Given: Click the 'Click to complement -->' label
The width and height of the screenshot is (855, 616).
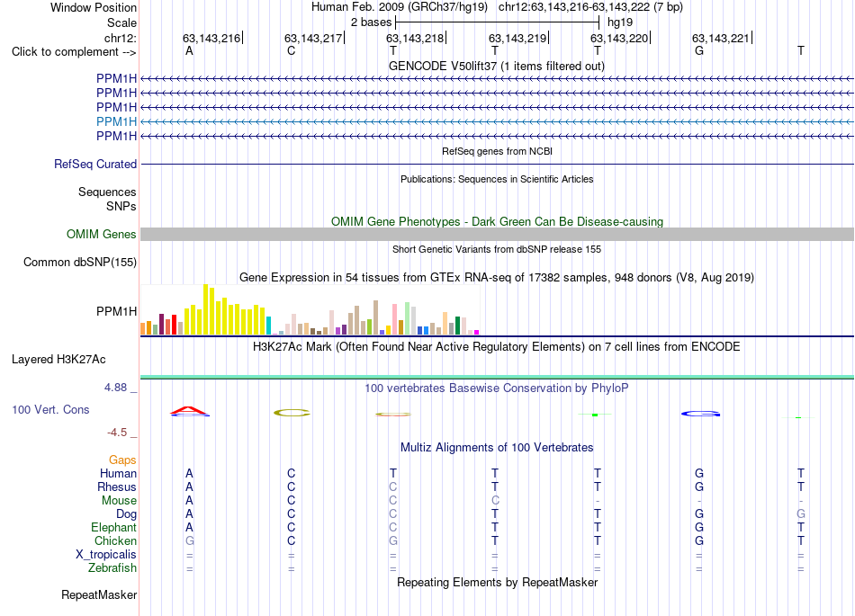Looking at the screenshot, I should tap(74, 52).
